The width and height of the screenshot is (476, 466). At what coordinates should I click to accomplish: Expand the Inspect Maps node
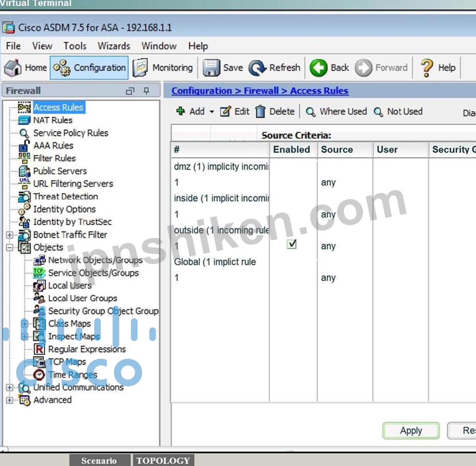point(25,337)
